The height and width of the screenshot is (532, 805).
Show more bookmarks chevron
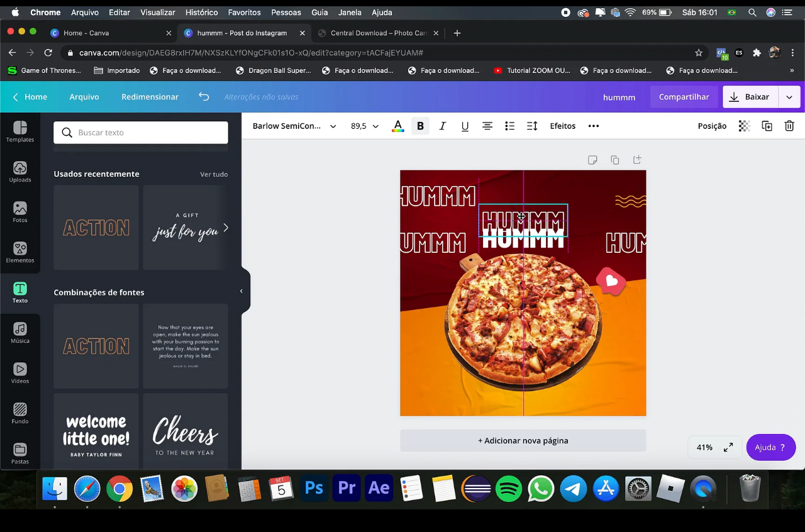point(792,70)
